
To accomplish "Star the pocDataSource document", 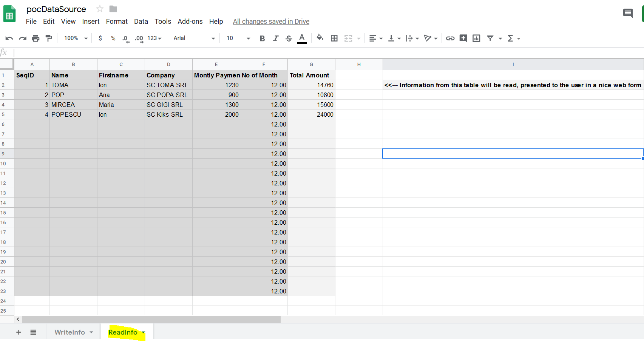I will (100, 9).
